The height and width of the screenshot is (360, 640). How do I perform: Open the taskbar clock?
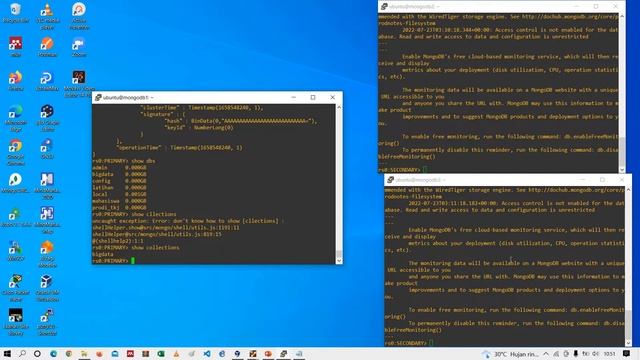pyautogui.click(x=609, y=354)
